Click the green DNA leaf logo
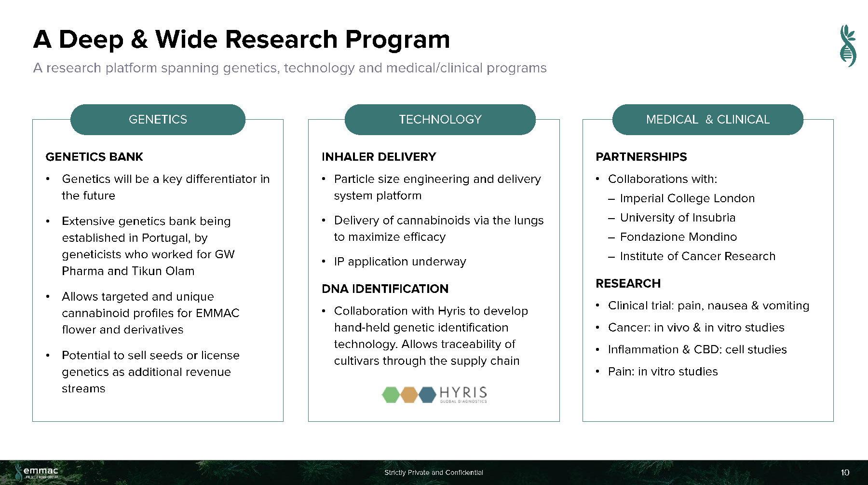 (x=847, y=46)
